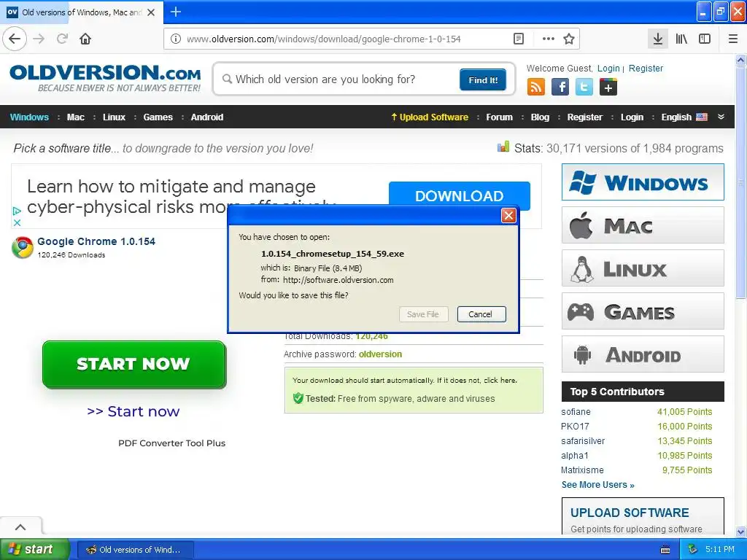Open the library bookshelf icon

click(681, 39)
